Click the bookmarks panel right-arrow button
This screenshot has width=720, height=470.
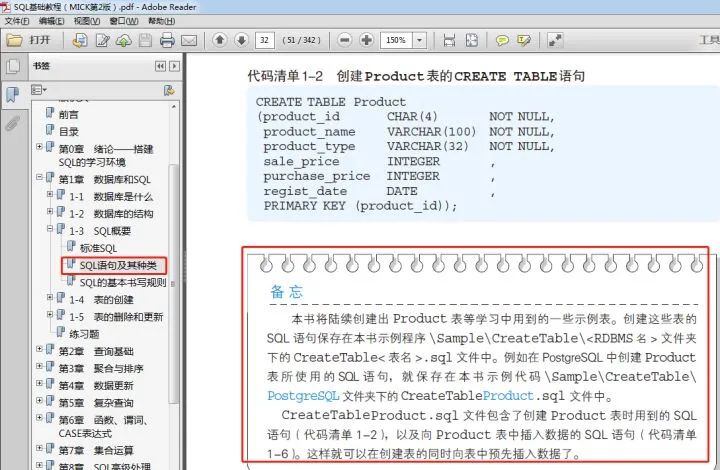pos(174,66)
